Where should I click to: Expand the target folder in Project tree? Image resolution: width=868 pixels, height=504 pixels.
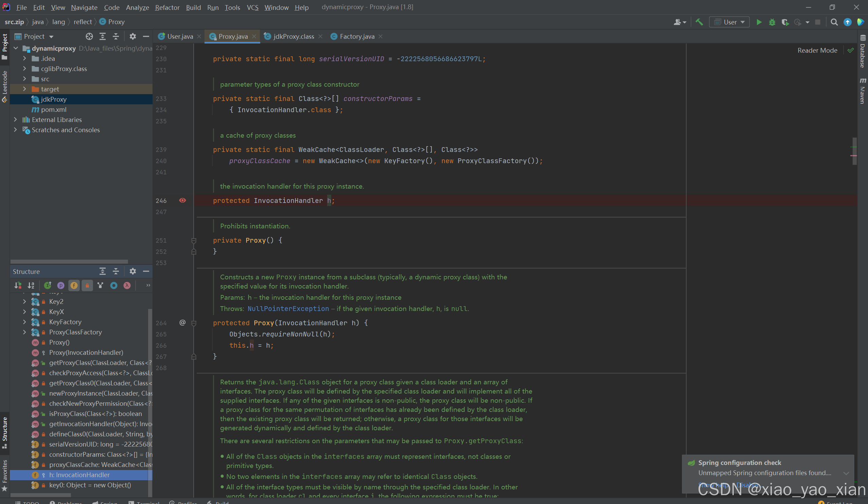[x=24, y=89]
